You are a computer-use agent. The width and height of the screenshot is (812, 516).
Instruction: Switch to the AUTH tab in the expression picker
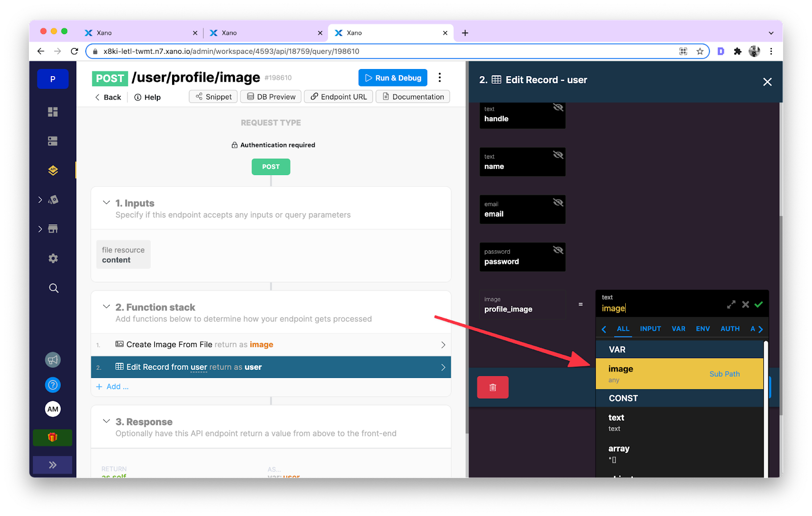730,329
